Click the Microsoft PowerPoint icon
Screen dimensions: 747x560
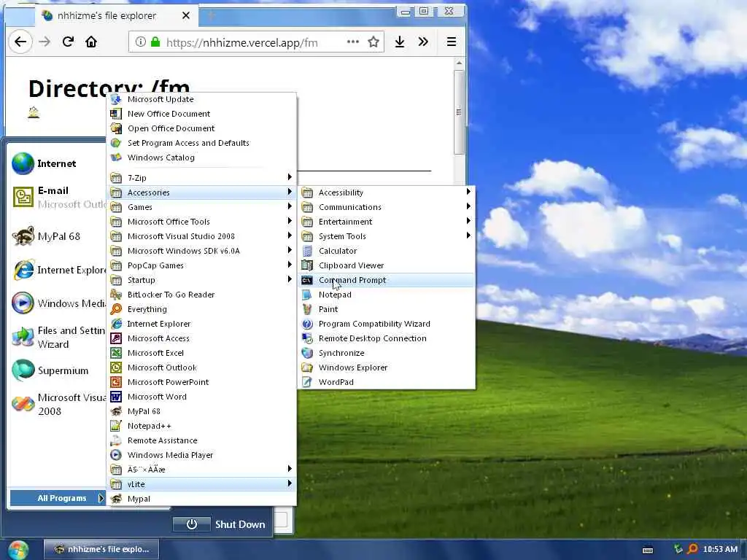(x=116, y=382)
